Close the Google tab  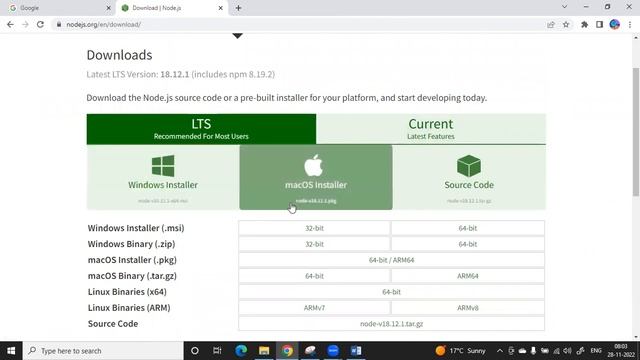[108, 8]
